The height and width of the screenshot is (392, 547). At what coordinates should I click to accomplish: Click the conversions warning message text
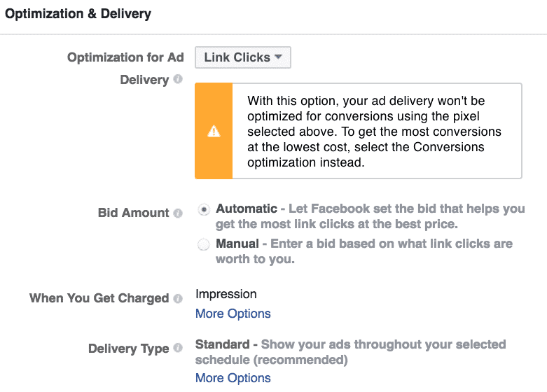[374, 132]
